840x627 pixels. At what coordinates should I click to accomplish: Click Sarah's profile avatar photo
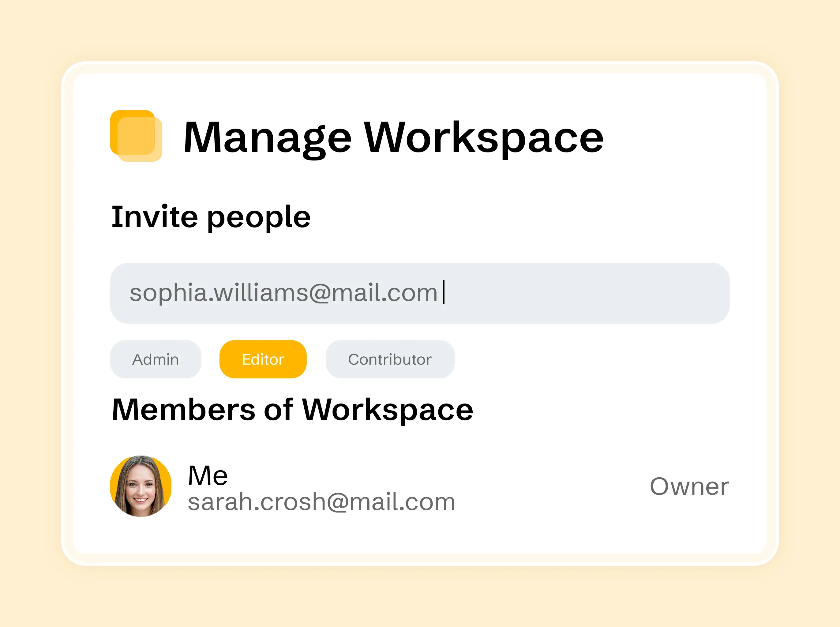click(x=141, y=486)
